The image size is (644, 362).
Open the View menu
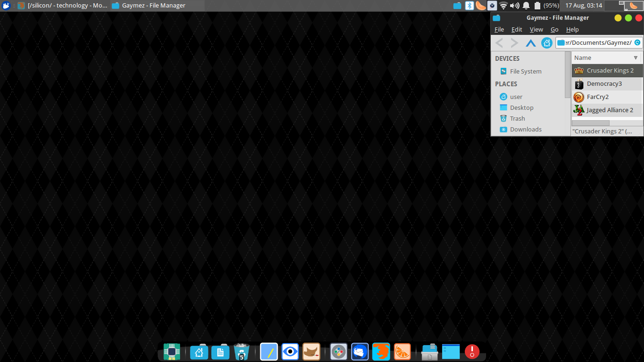536,29
